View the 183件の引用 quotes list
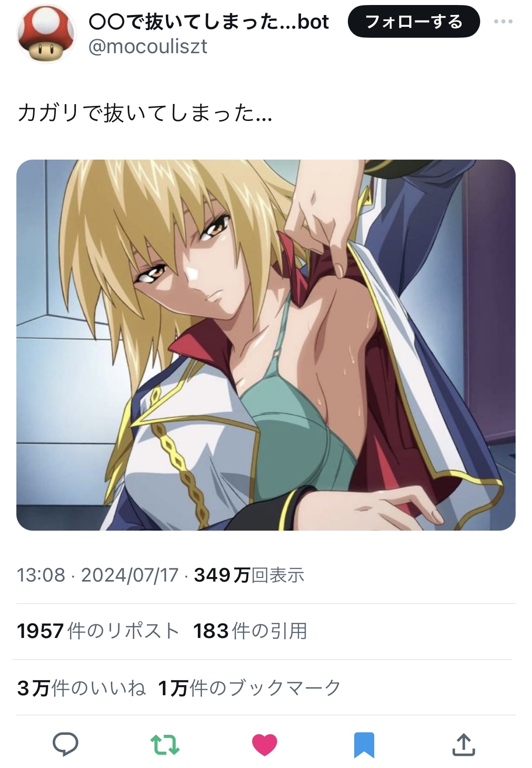This screenshot has width=532, height=768. 250,631
